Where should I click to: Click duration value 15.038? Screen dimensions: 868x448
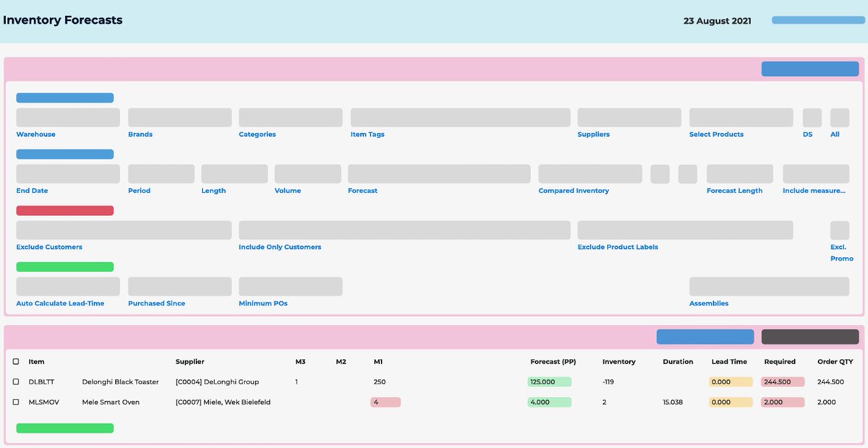(x=673, y=402)
